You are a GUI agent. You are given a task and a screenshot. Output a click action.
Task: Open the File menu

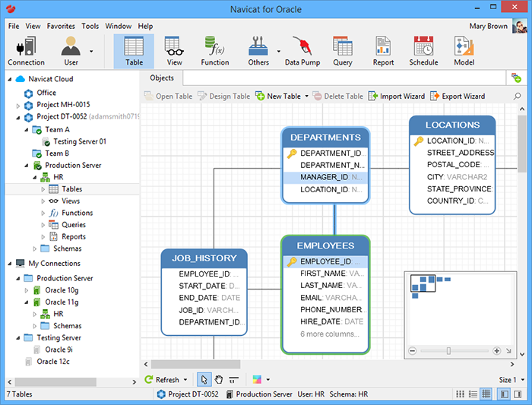click(x=14, y=26)
